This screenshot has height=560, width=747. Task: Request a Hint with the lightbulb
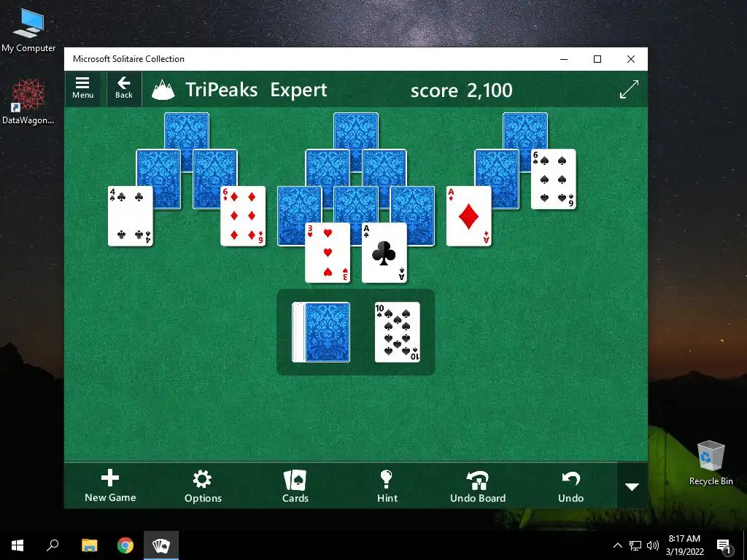387,486
